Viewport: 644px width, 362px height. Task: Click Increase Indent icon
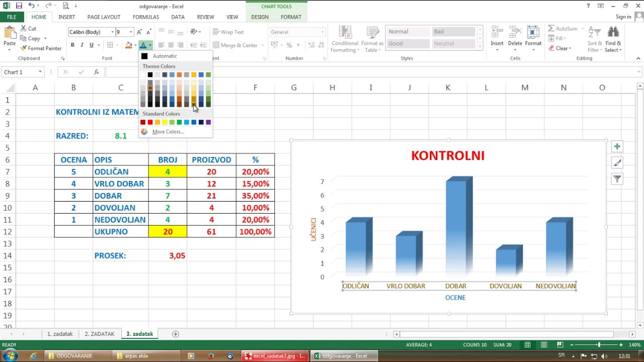click(x=203, y=45)
